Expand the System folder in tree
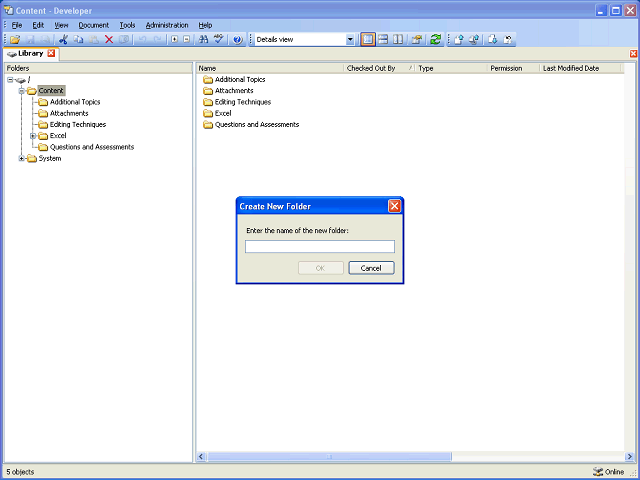 point(22,158)
